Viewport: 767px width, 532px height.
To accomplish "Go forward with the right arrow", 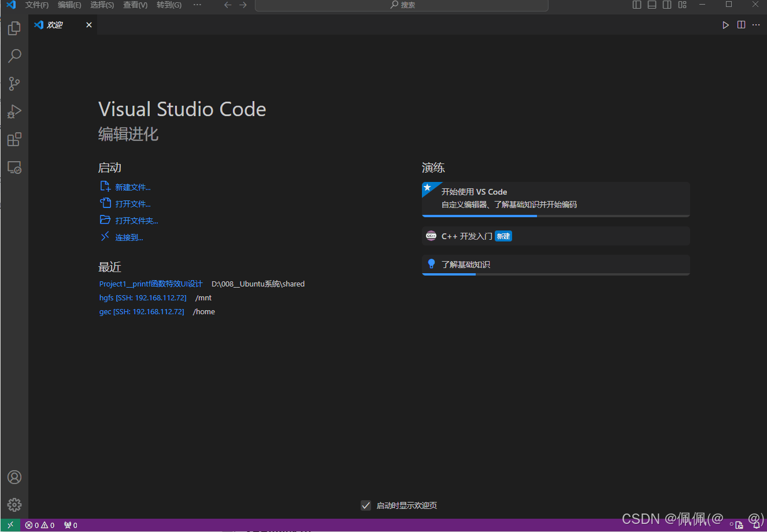I will coord(243,5).
